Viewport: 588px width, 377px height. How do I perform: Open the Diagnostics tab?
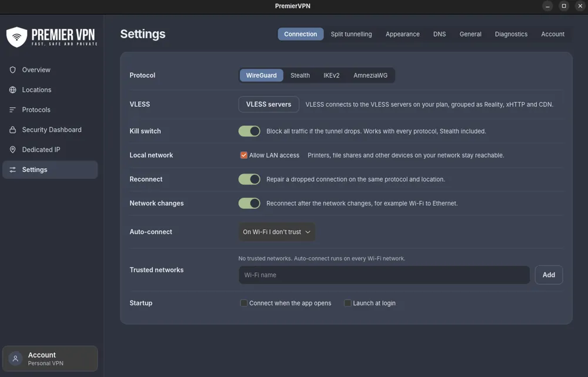pos(511,34)
